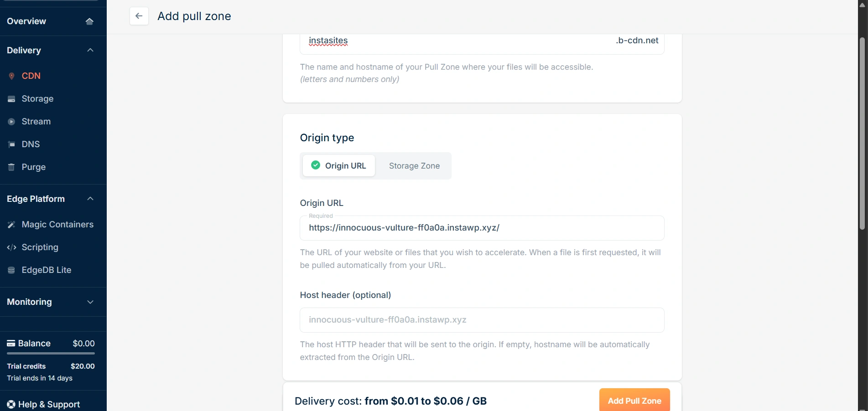Select the green checkmark on Origin URL
Viewport: 868px width, 411px height.
point(315,165)
